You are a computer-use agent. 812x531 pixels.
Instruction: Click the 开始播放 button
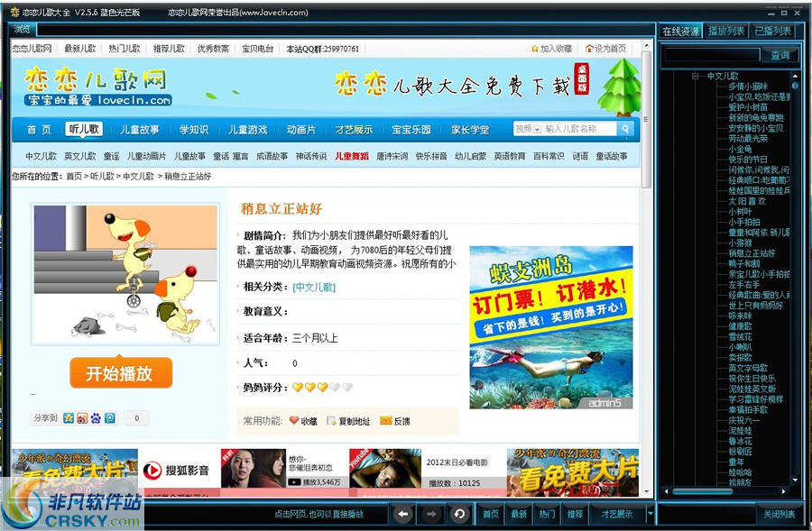pos(120,372)
